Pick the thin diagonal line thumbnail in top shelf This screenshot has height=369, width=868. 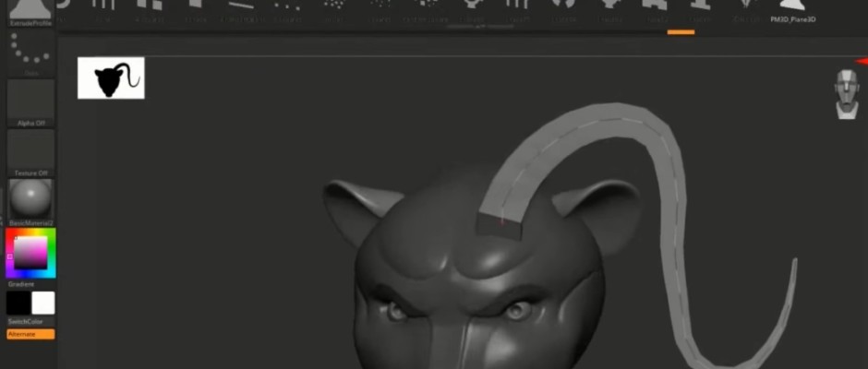coord(240,7)
